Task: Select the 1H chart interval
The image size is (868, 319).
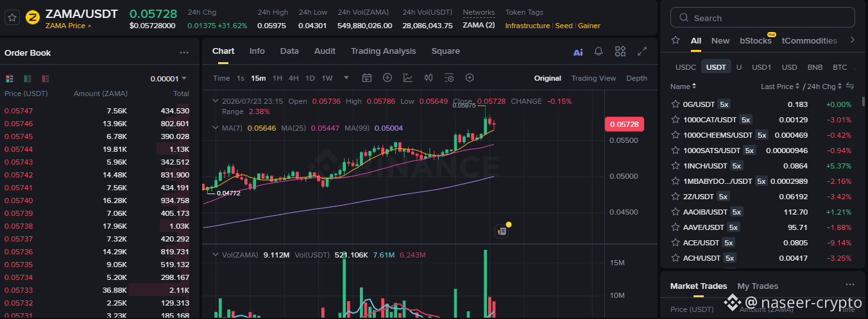Action: [x=277, y=78]
